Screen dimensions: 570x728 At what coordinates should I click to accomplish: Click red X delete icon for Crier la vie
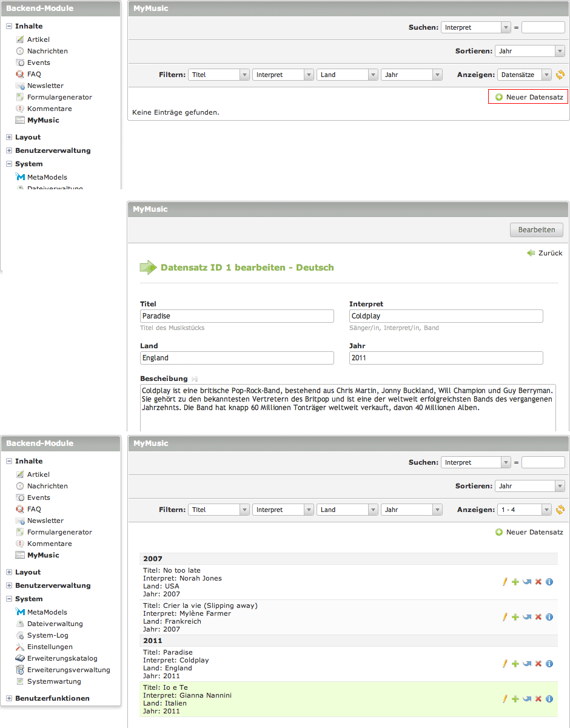click(x=538, y=617)
